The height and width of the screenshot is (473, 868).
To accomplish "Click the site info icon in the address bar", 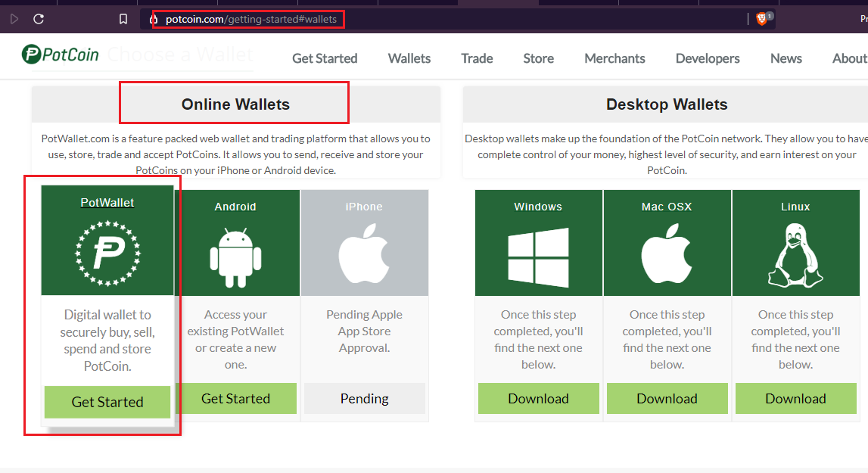I will pyautogui.click(x=154, y=20).
